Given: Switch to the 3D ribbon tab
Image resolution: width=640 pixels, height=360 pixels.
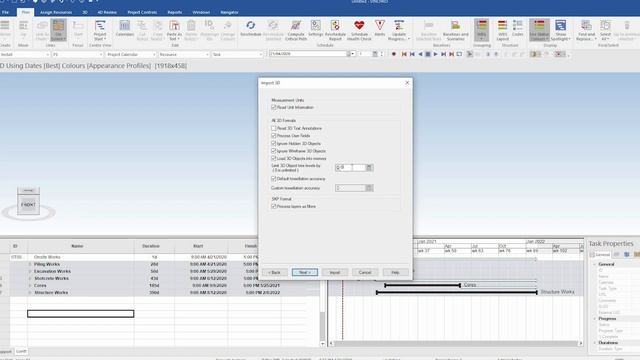Looking at the screenshot, I should [85, 12].
